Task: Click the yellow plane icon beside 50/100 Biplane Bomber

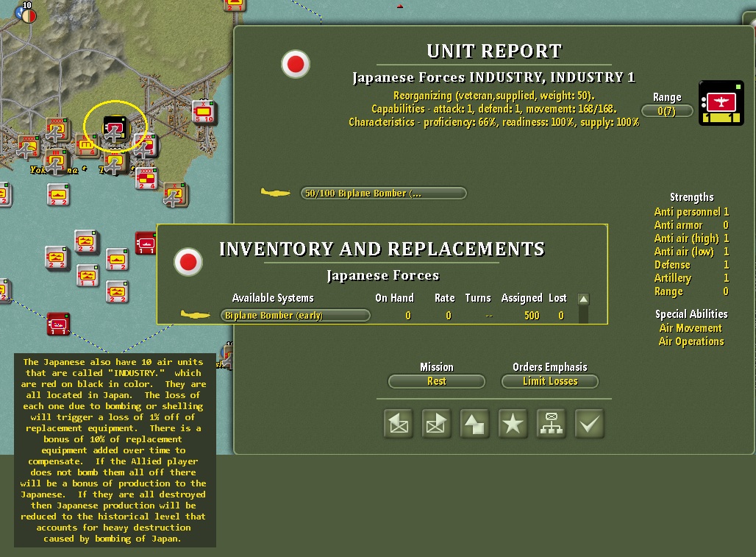Action: [275, 193]
